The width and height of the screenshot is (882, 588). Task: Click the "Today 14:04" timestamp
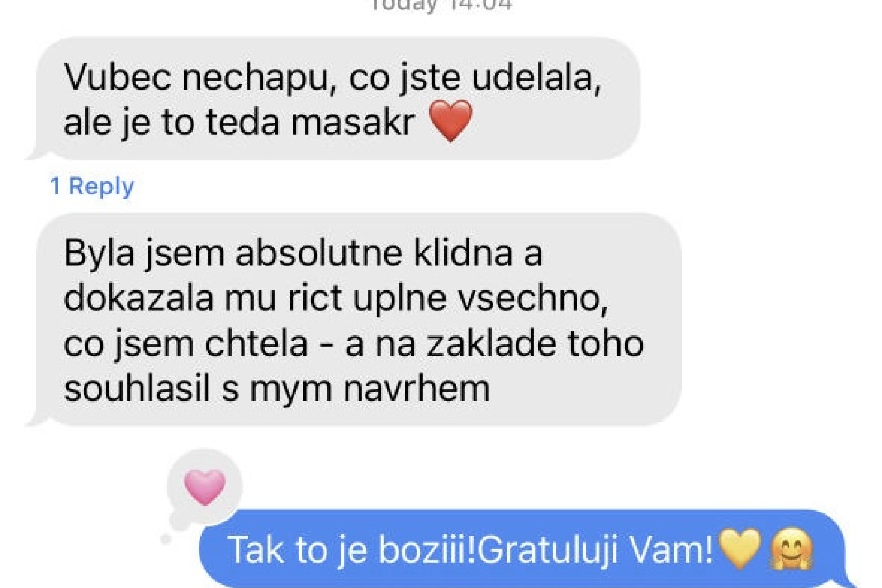point(441,5)
